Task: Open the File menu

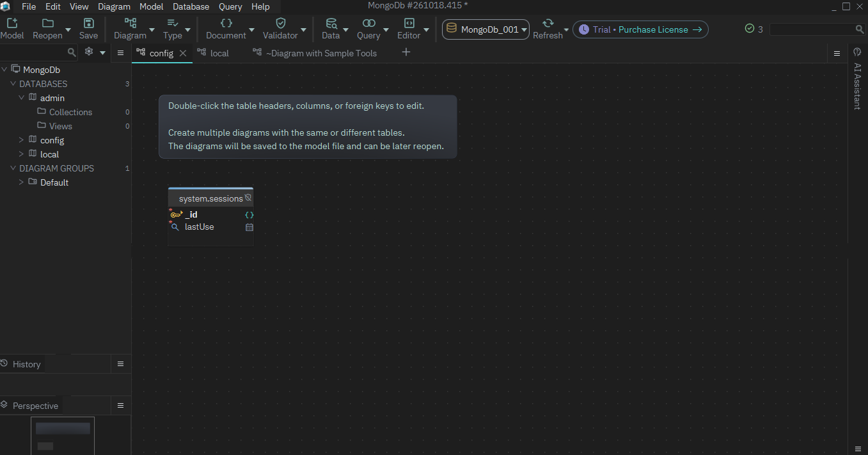Action: [x=29, y=6]
